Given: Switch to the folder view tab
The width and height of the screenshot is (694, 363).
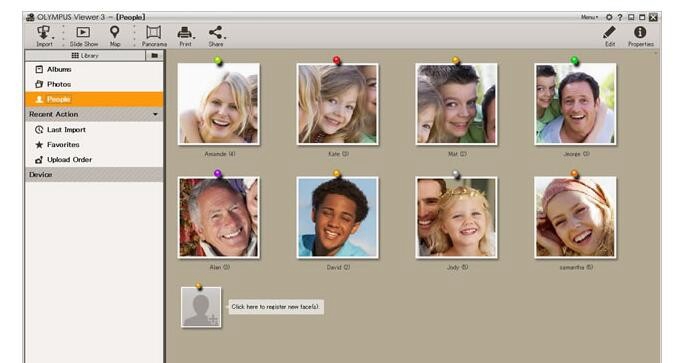Looking at the screenshot, I should 154,55.
